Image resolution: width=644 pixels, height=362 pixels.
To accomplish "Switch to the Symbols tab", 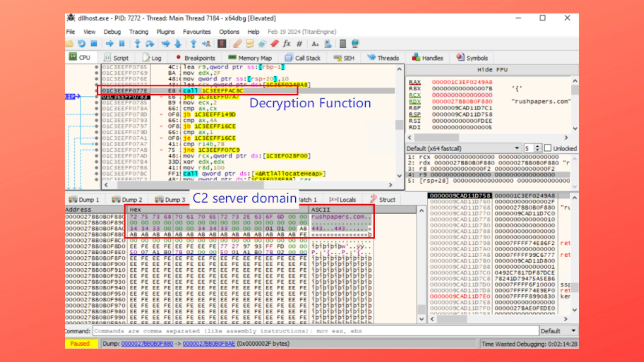I will [472, 58].
